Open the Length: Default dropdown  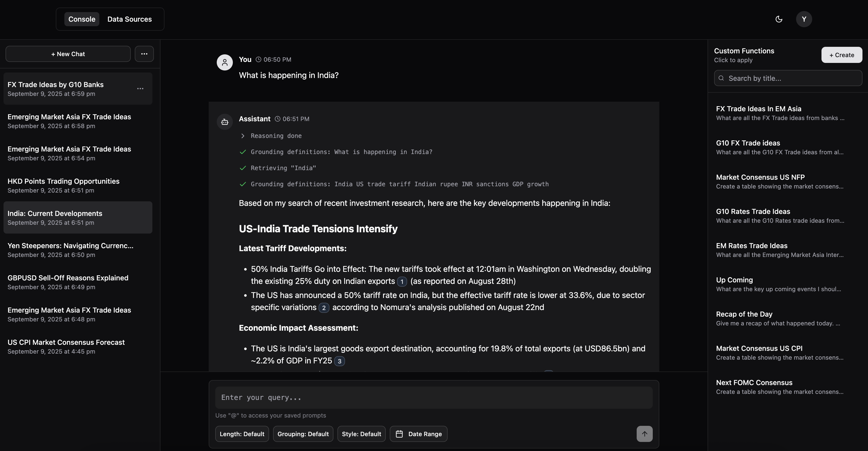coord(242,434)
